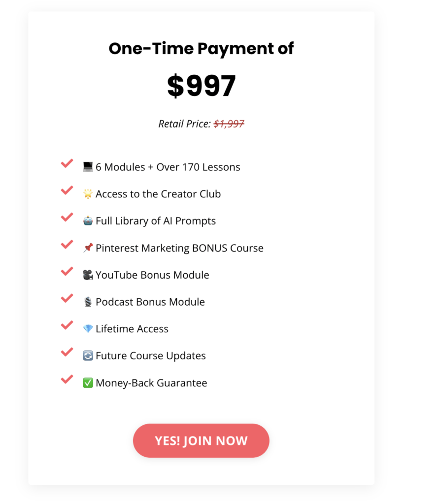Screen dimensions: 440x504
Task: Click the diamond icon for Lifetime Access
Action: tap(88, 328)
